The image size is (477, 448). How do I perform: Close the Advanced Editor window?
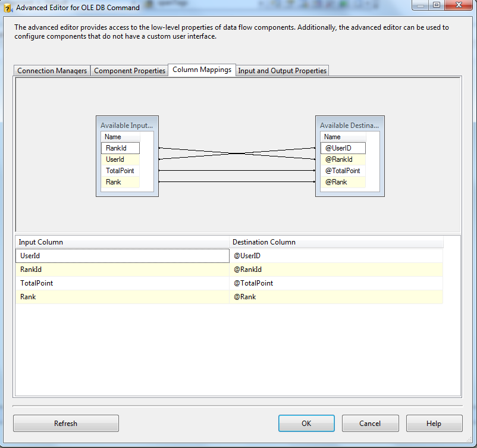(459, 5)
